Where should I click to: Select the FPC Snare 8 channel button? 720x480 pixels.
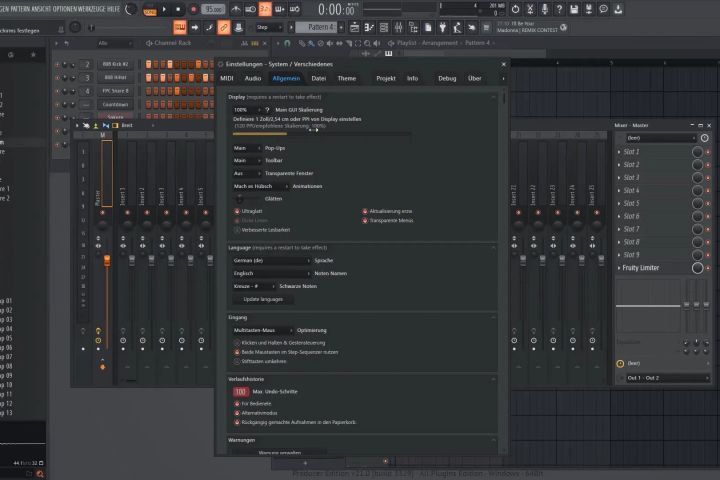tap(115, 91)
